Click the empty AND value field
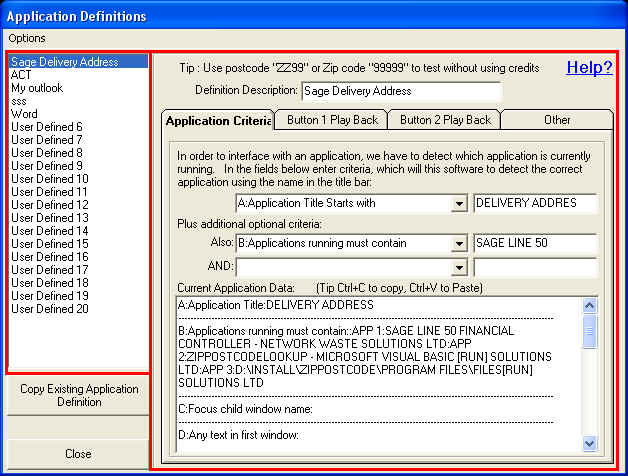The height and width of the screenshot is (476, 628). click(x=535, y=267)
